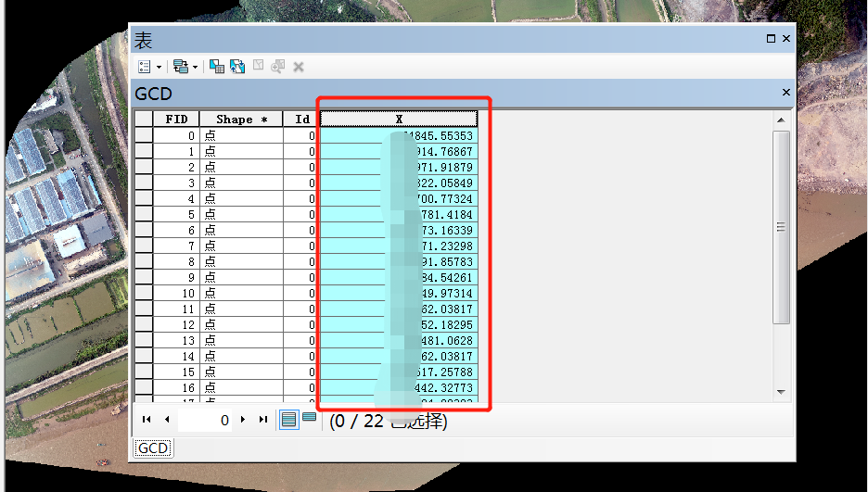Click the X column header

[x=399, y=119]
